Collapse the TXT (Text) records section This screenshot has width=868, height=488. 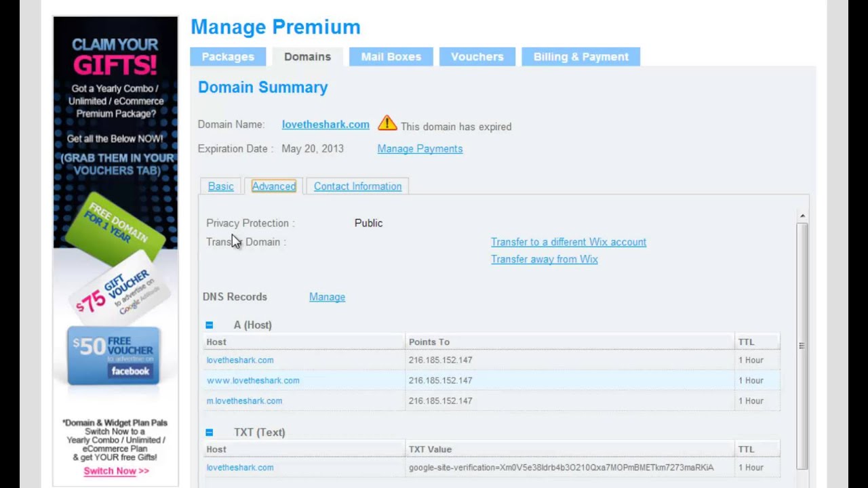209,432
